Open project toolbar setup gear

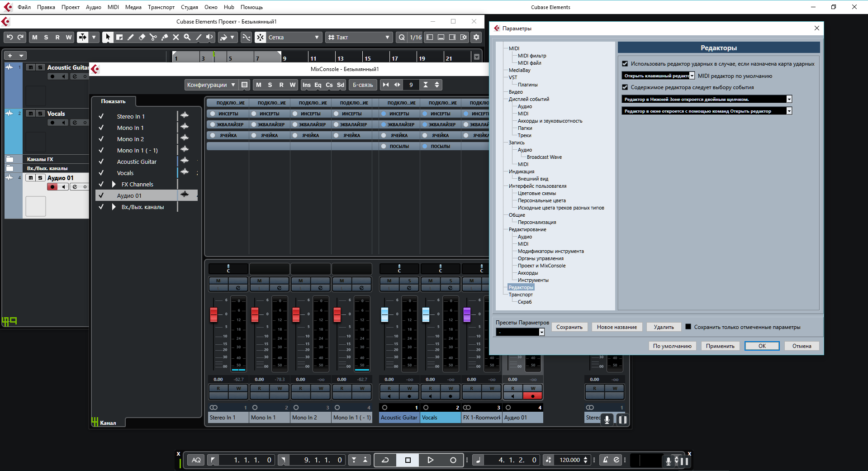(x=476, y=37)
